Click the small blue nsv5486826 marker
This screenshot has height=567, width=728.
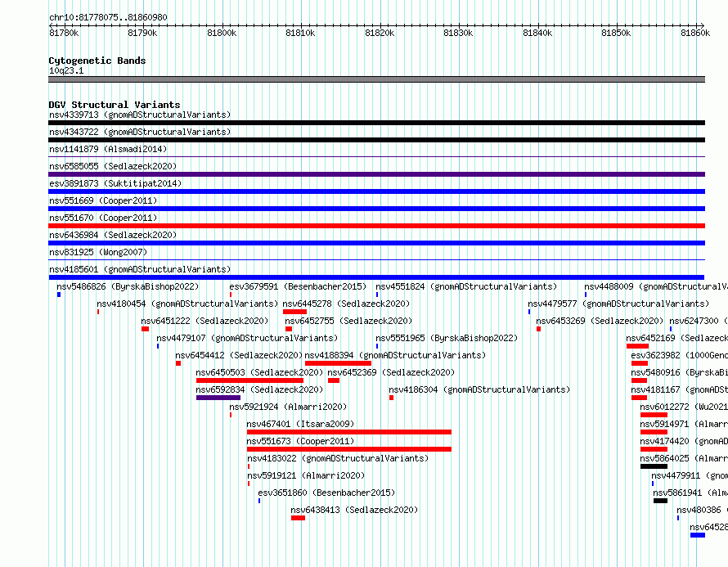(x=59, y=295)
